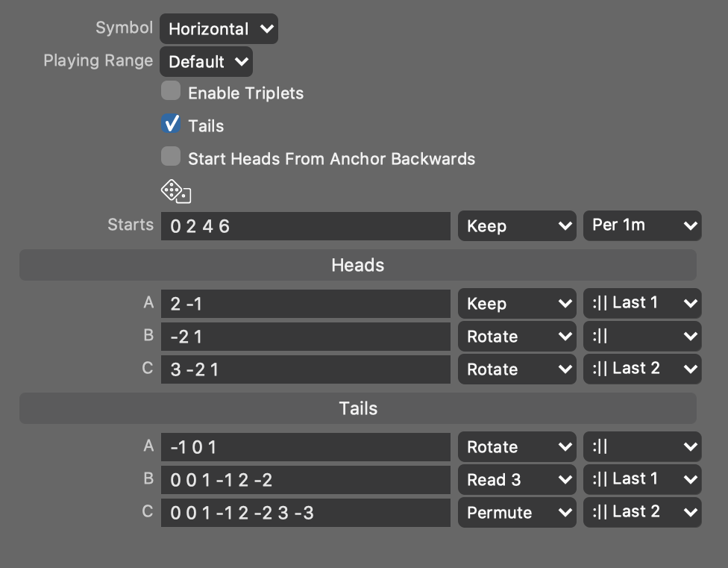The width and height of the screenshot is (728, 568).
Task: Open the Playing Range Default dropdown
Action: tap(206, 62)
